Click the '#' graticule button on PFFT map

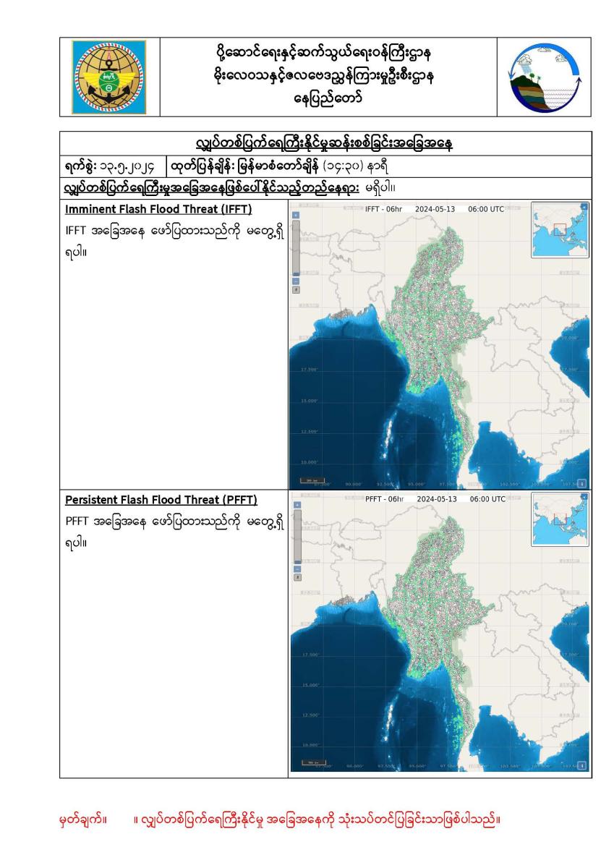click(x=296, y=577)
